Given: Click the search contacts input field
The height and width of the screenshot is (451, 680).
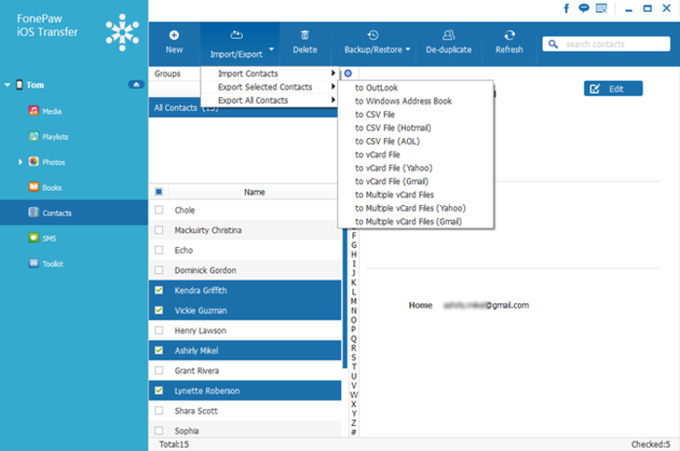Looking at the screenshot, I should (606, 44).
